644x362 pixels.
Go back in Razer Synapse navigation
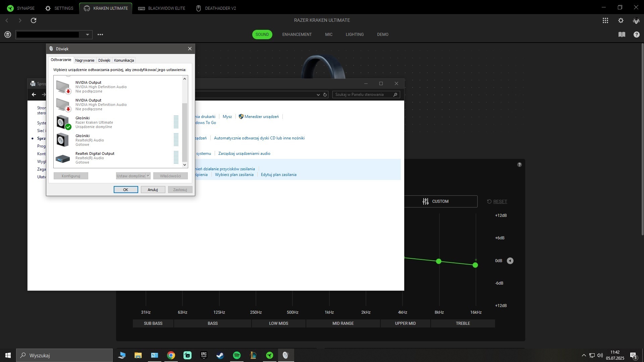[7, 20]
